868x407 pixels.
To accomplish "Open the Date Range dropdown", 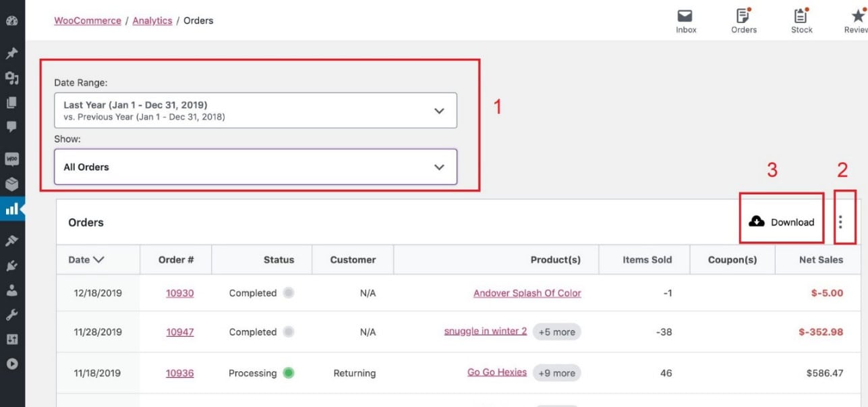I will click(254, 110).
